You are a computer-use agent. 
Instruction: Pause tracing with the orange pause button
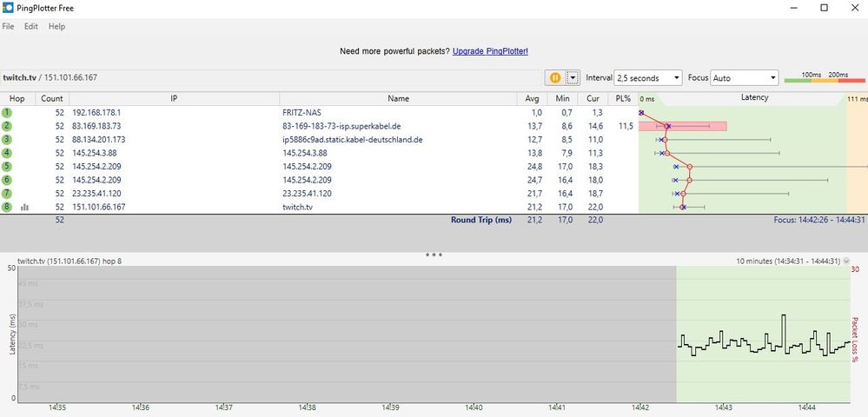pos(555,78)
